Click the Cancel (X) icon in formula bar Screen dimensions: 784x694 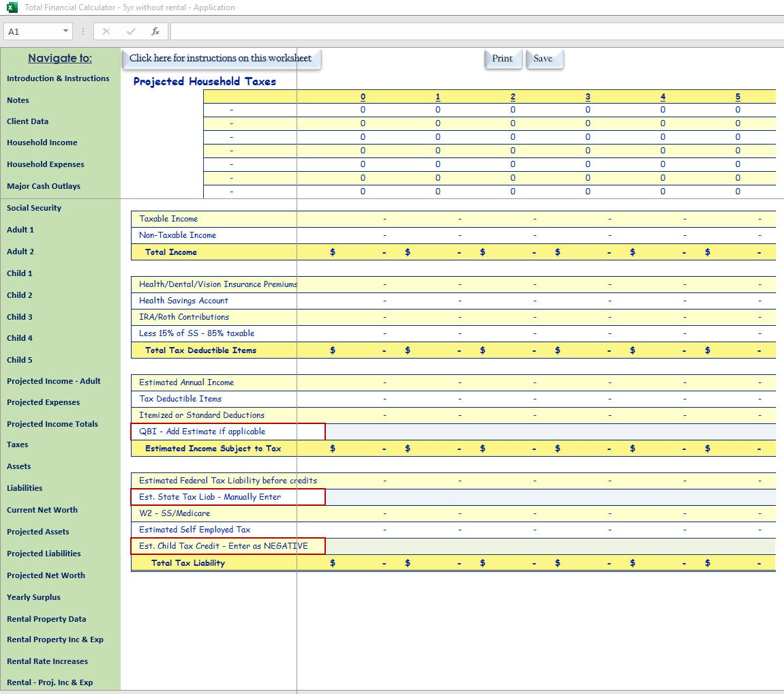[106, 31]
